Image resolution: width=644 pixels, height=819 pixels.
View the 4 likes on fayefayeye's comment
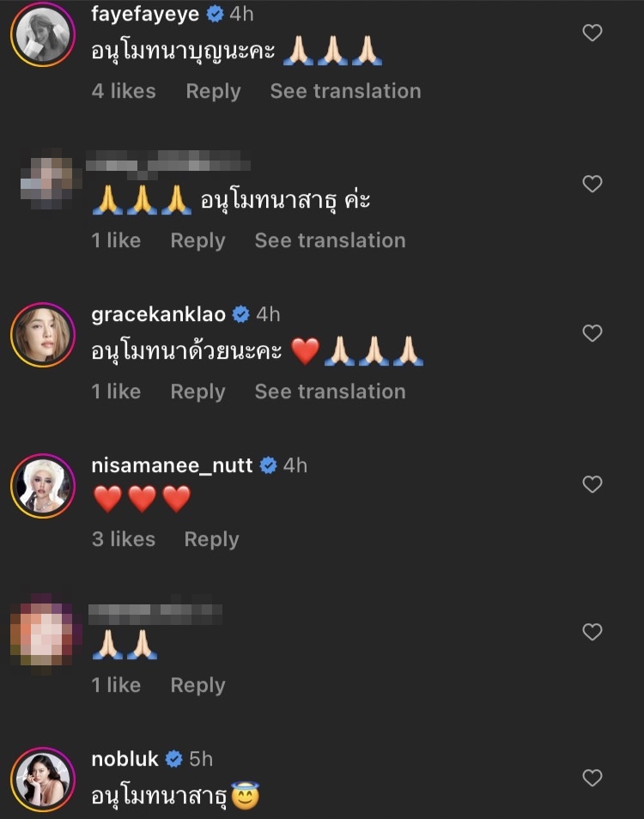tap(124, 91)
